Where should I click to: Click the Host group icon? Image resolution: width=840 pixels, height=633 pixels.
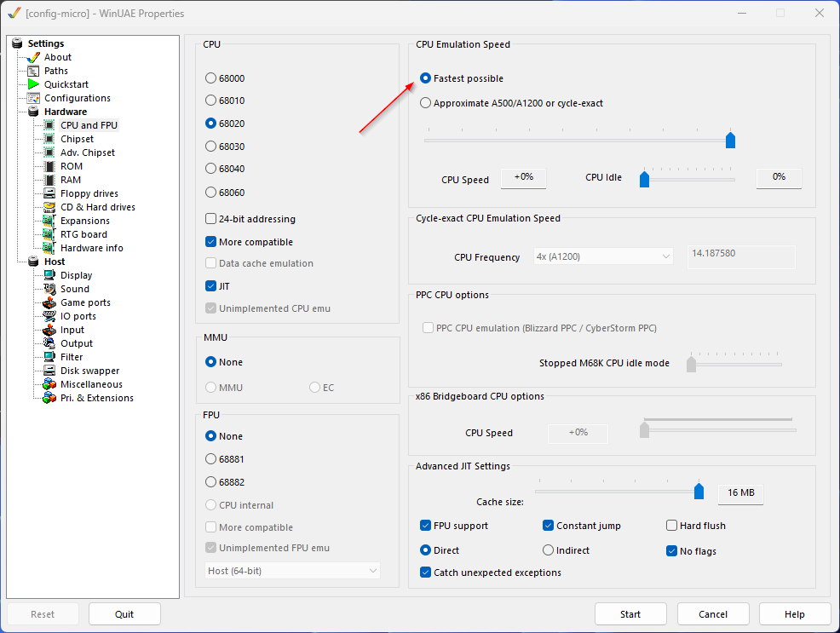pos(33,262)
